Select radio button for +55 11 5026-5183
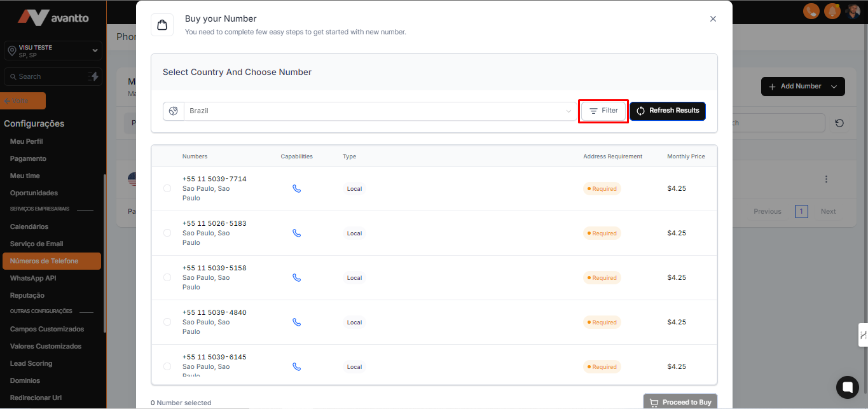Screen dimensions: 868x409 click(x=167, y=233)
